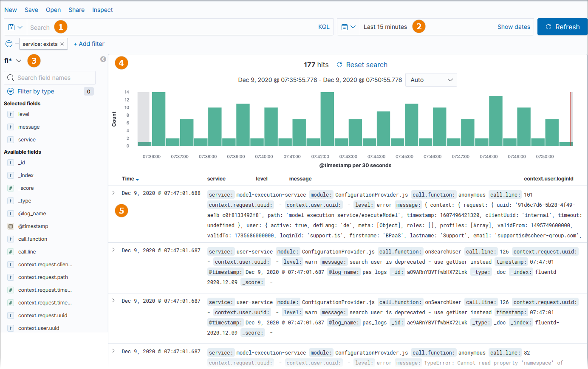Click the tallest histogram bar near 07:42:00
The height and width of the screenshot is (369, 588).
click(x=327, y=119)
